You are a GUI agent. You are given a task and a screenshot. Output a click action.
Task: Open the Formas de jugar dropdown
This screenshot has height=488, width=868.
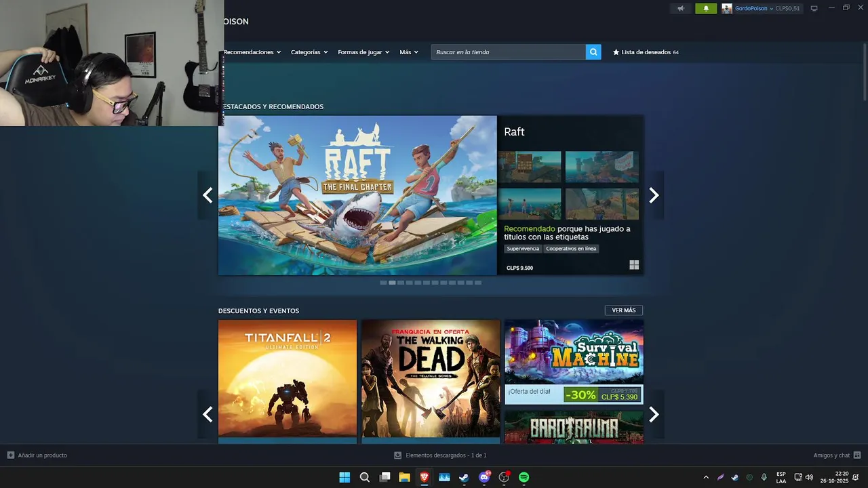click(363, 52)
